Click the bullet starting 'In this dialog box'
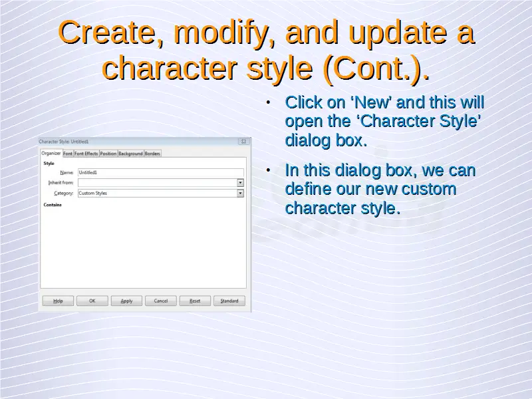Viewport: 532px width, 399px height. point(380,190)
